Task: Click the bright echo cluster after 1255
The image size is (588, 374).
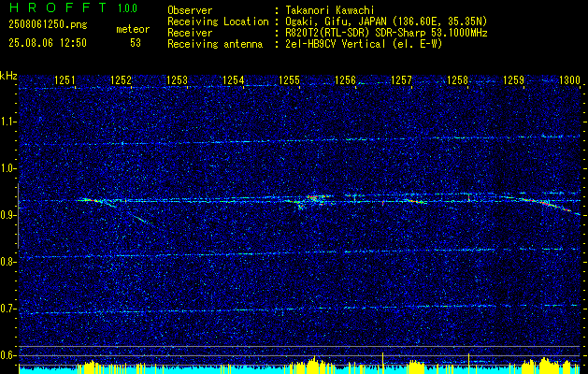Action: (314, 199)
